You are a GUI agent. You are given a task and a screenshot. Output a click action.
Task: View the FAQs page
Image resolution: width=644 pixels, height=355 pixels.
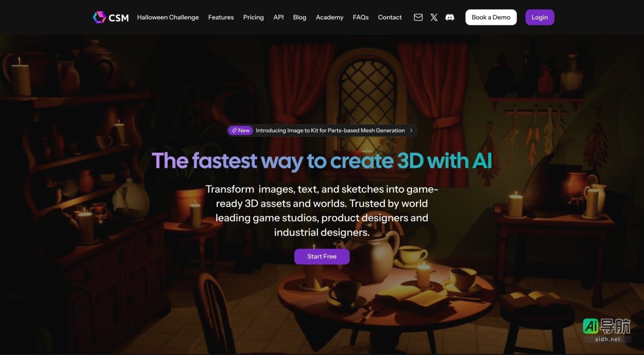(x=360, y=17)
